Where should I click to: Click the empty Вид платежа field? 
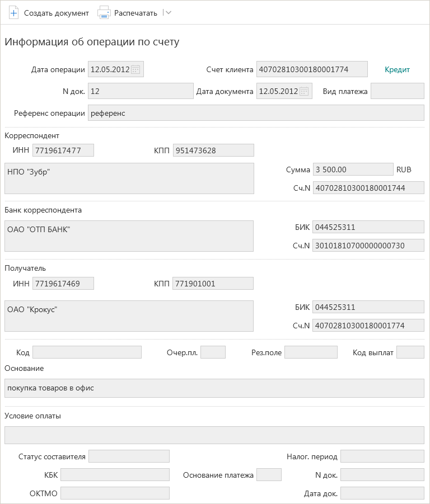(x=398, y=91)
